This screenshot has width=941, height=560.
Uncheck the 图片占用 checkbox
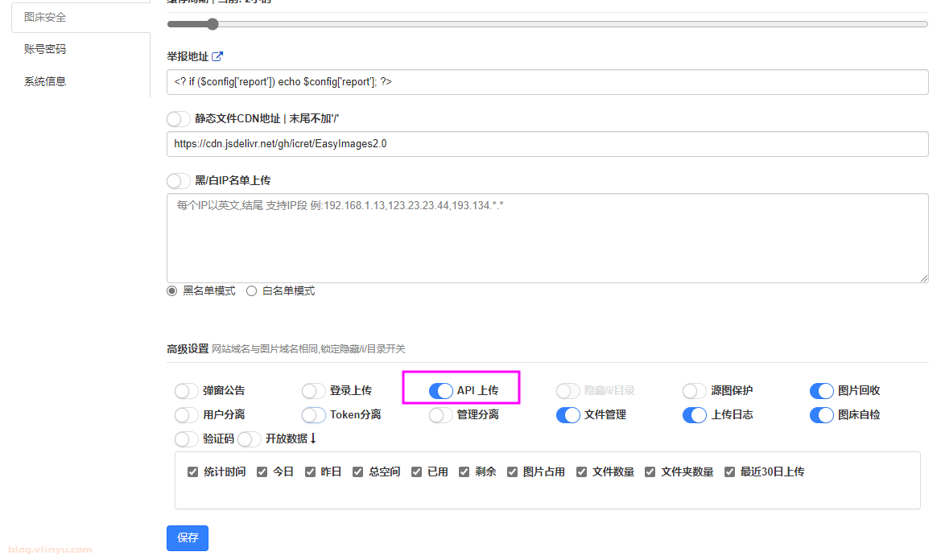(512, 472)
